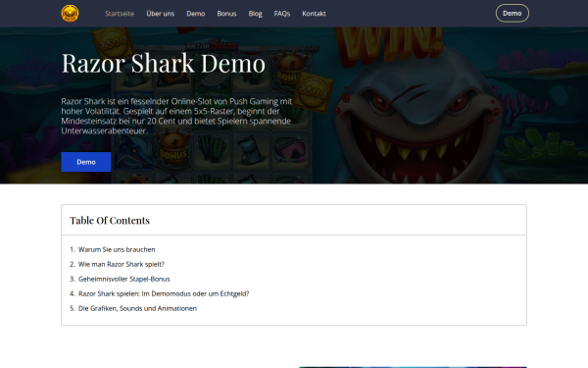
Task: Open 'Wie man Razor Shark spielt?' link
Action: pos(122,264)
